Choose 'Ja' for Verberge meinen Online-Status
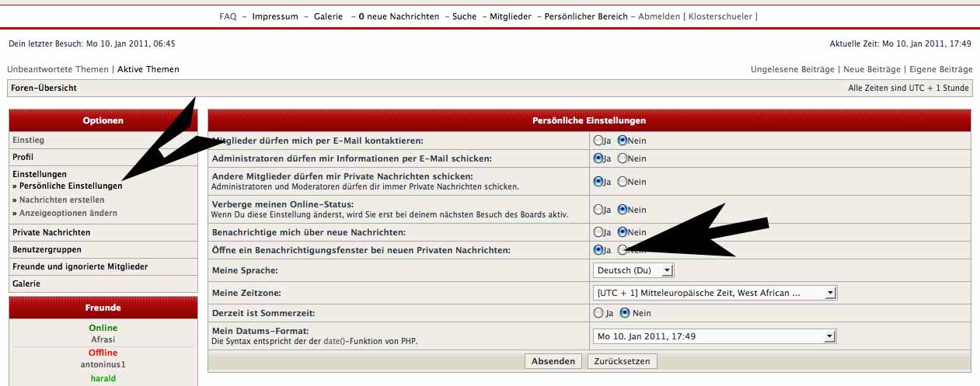The height and width of the screenshot is (386, 980). (598, 209)
